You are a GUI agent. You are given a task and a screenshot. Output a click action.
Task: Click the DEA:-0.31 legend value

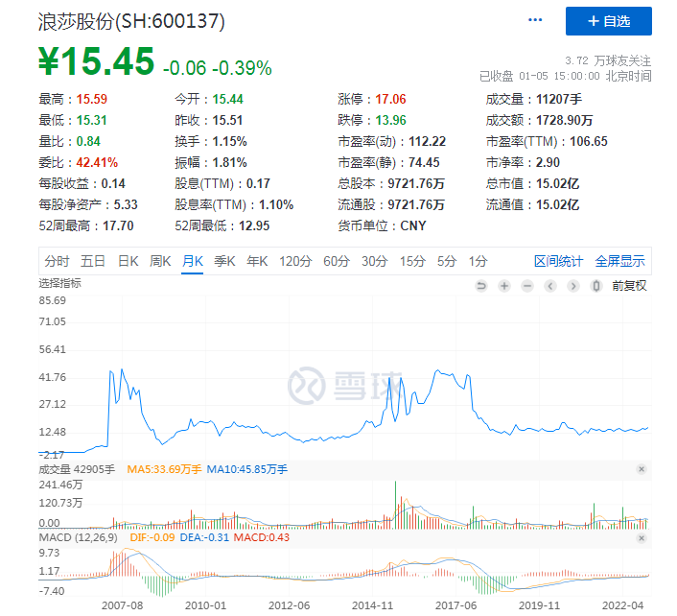click(204, 538)
